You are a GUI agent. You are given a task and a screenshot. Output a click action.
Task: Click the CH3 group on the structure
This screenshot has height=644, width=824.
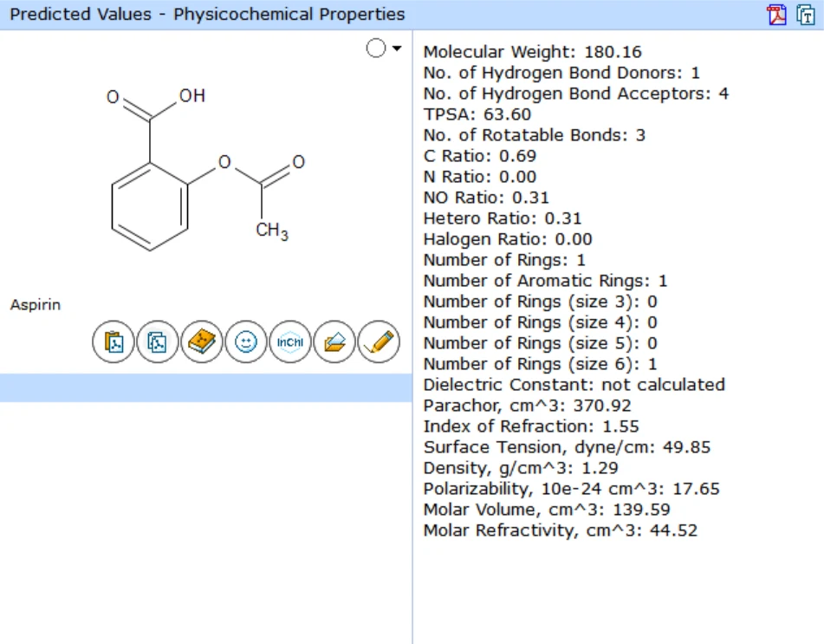(x=272, y=231)
